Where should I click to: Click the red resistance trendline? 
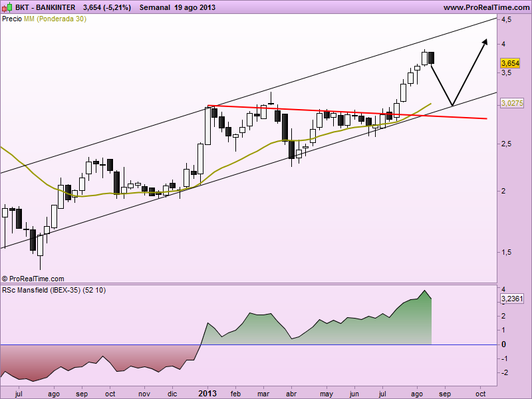pyautogui.click(x=347, y=112)
